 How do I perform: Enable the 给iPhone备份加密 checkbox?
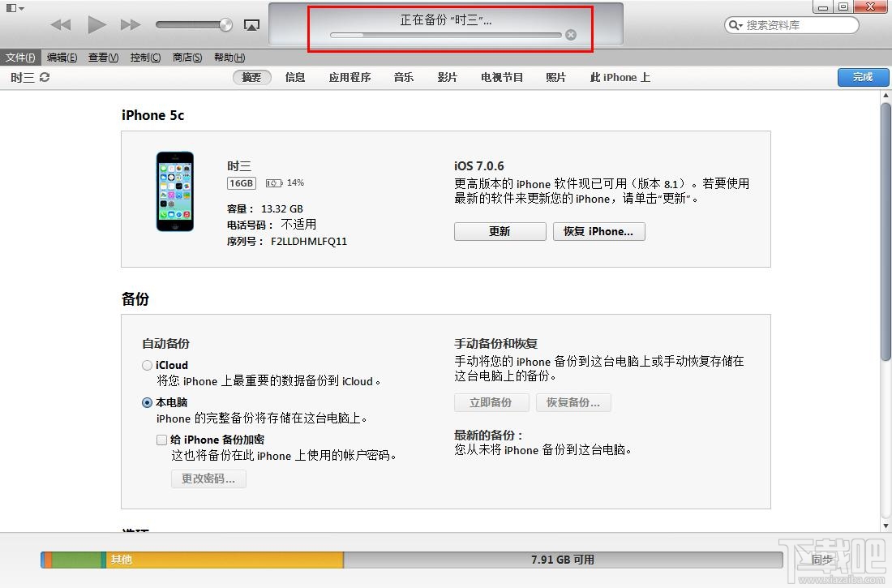click(x=161, y=440)
